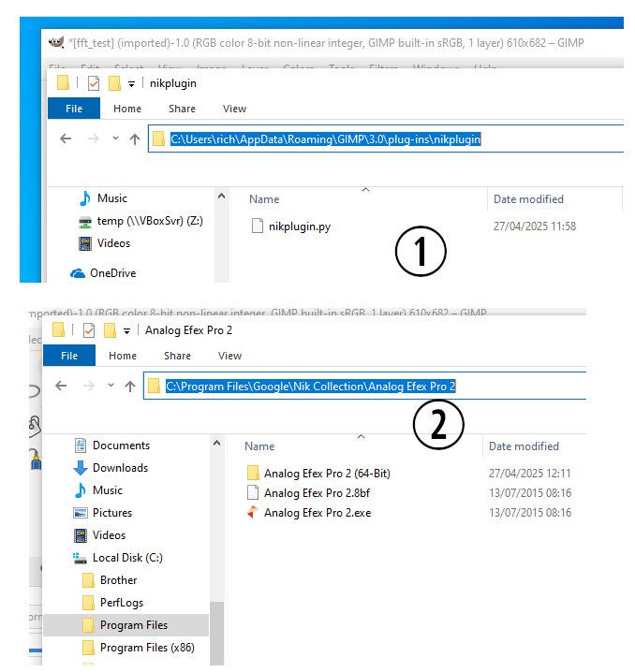Go back in Analog Efex Pro 2 window
Viewport: 635px width, 672px height.
tap(61, 386)
